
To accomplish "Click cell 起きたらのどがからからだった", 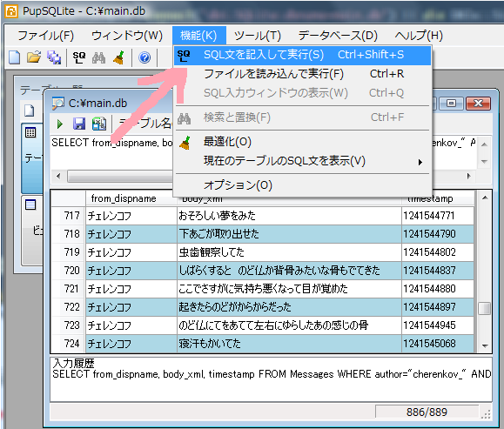I will click(289, 307).
